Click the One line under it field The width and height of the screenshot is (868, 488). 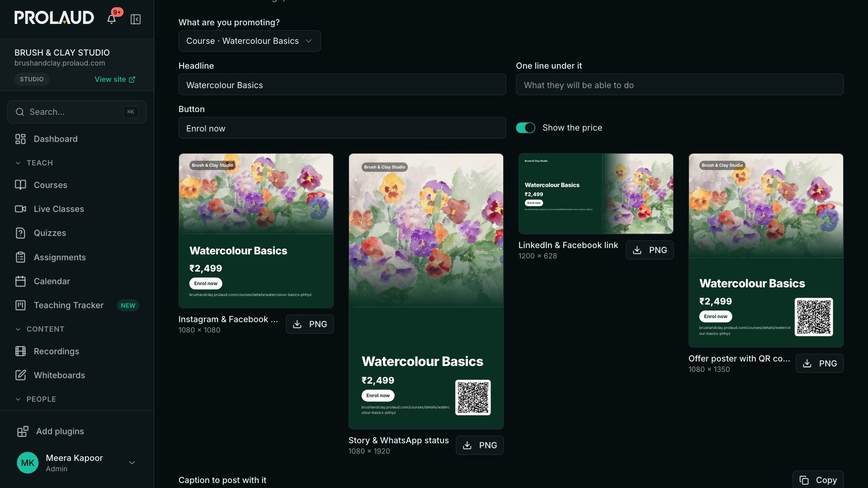[x=679, y=84]
